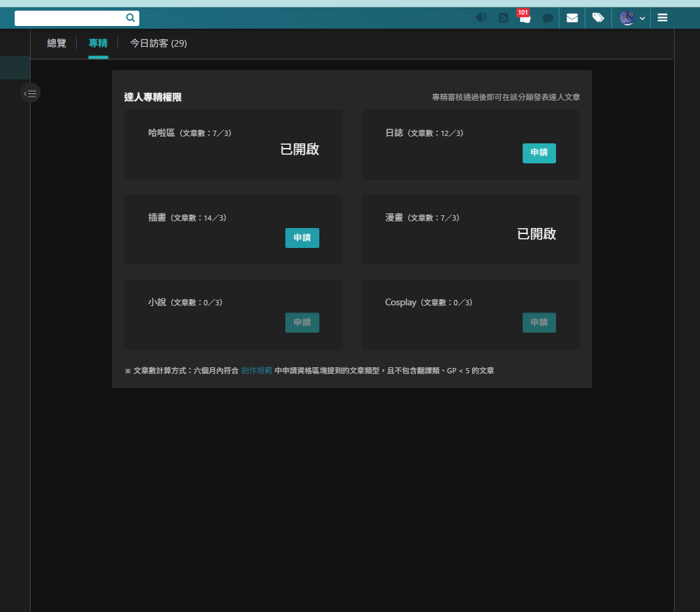Click the Cosplay (文章數:0/3) label
The image size is (700, 612).
[x=429, y=303]
